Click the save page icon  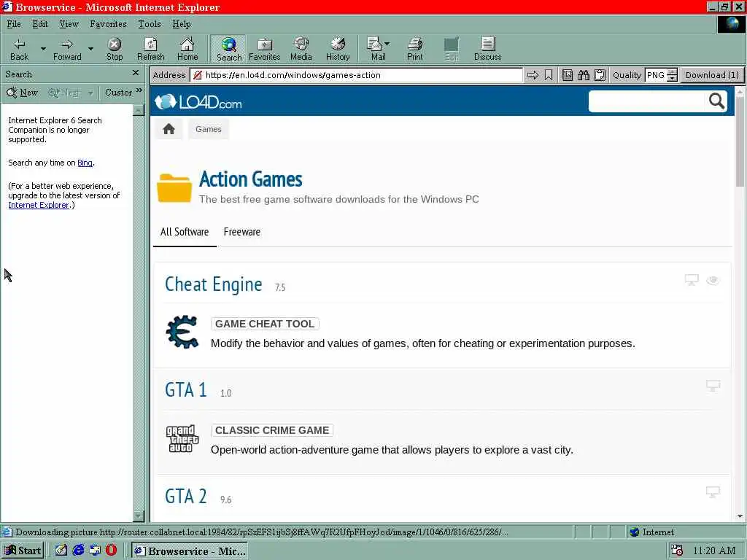(568, 75)
